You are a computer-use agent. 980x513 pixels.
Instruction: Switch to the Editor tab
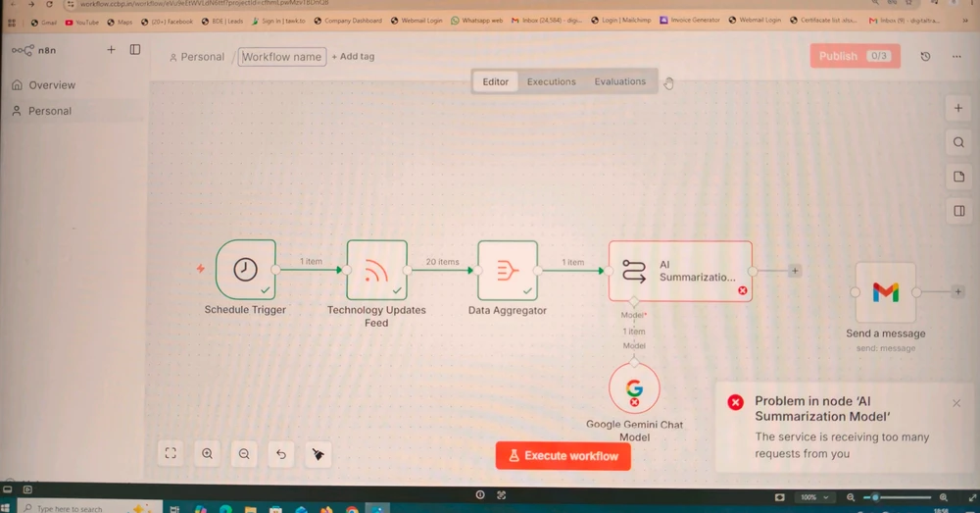(495, 81)
